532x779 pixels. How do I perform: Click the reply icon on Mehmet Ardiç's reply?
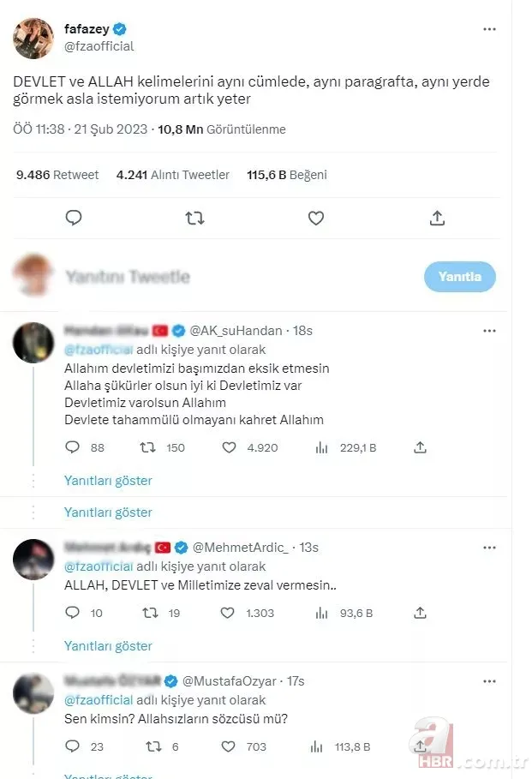click(x=72, y=612)
